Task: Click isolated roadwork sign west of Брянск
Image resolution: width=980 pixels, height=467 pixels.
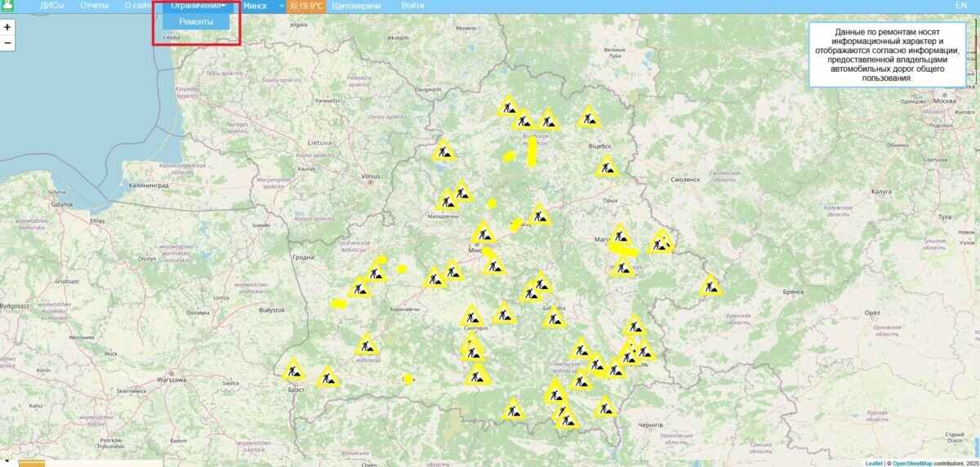Action: pyautogui.click(x=710, y=286)
